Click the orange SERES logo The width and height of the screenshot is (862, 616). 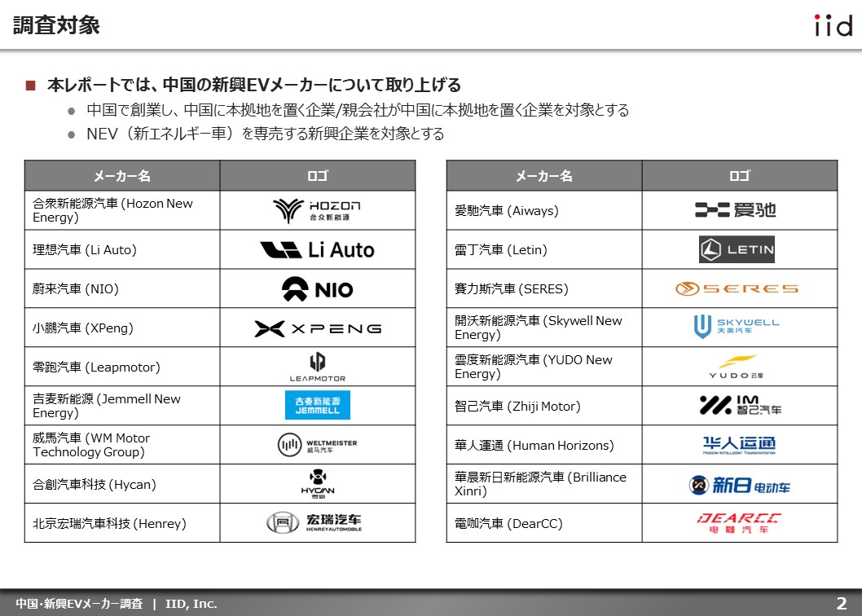[x=737, y=288]
